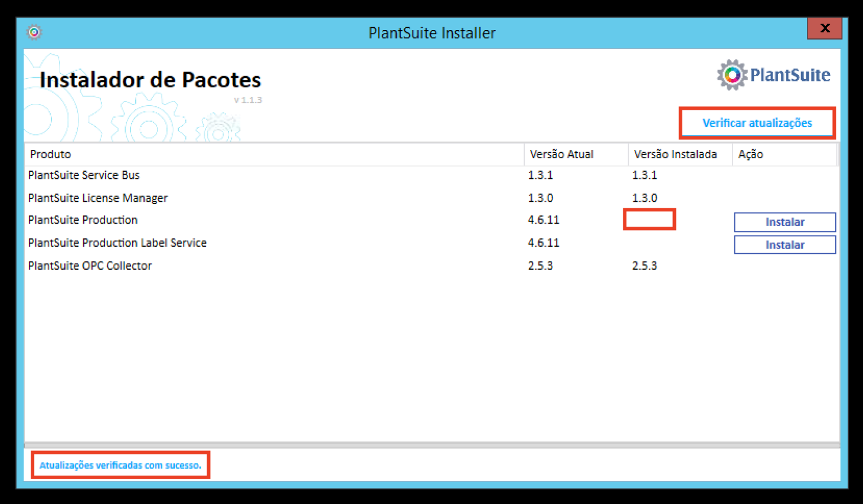Close the PlantSuite Installer window
Image resolution: width=863 pixels, height=504 pixels.
coord(825,28)
